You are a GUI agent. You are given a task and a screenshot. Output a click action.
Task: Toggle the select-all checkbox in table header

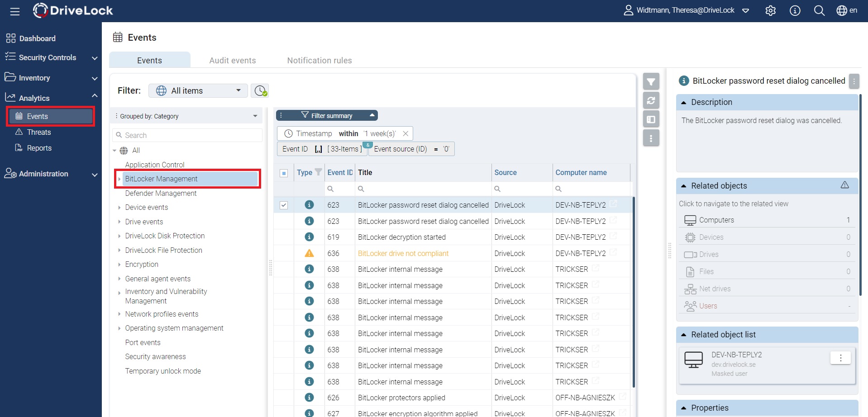(284, 173)
